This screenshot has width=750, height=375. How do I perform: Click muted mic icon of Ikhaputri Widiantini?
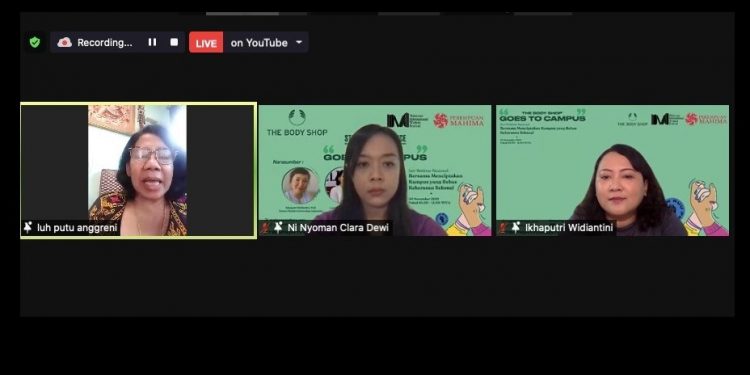click(503, 228)
